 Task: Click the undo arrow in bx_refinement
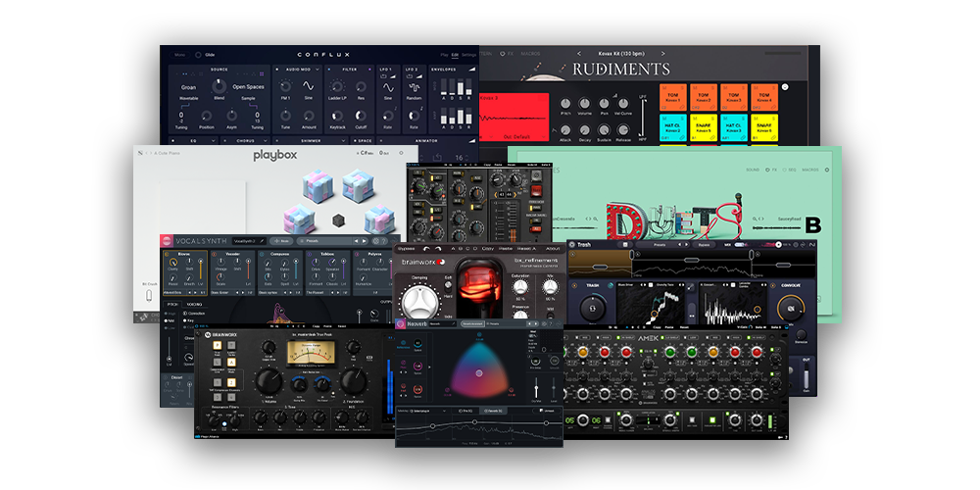pos(427,248)
